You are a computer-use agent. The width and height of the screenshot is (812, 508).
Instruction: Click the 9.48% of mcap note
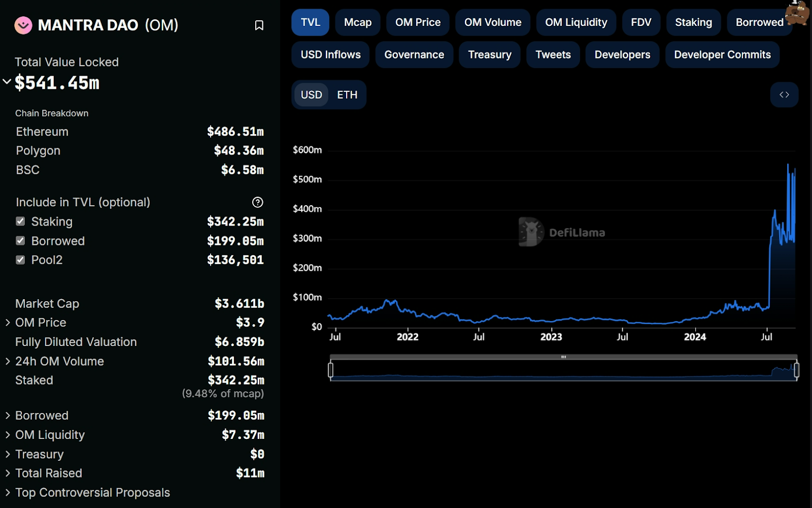(223, 394)
